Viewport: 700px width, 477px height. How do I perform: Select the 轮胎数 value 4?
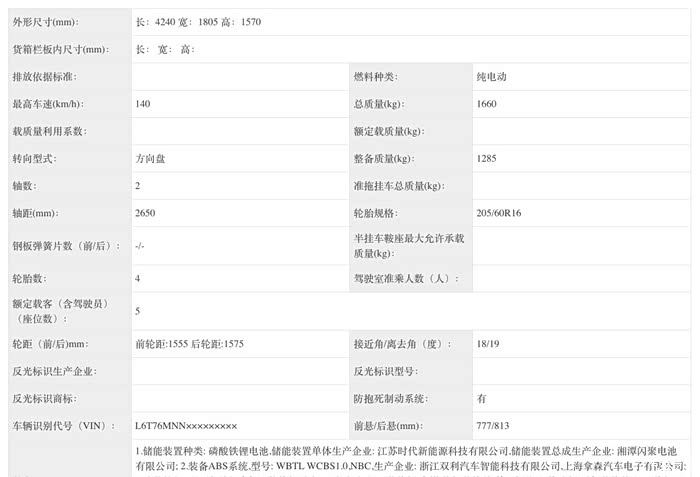pos(138,278)
